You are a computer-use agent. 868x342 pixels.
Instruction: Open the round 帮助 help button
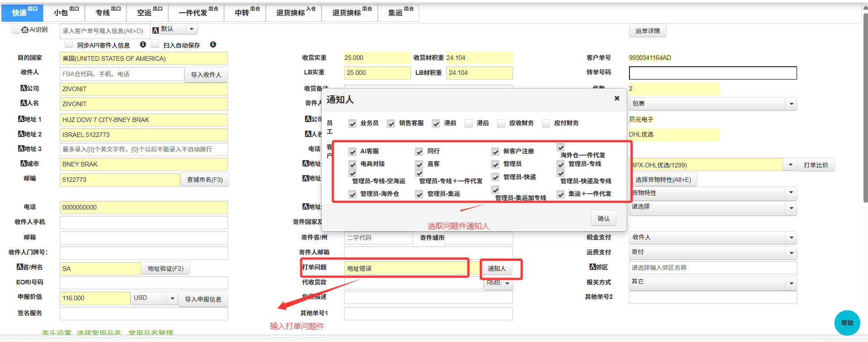coord(847,322)
